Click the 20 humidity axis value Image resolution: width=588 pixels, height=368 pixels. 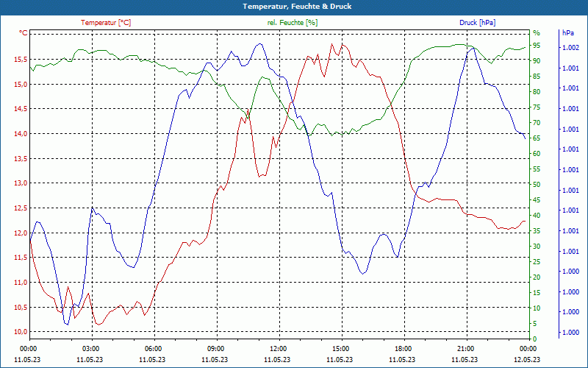(x=537, y=277)
